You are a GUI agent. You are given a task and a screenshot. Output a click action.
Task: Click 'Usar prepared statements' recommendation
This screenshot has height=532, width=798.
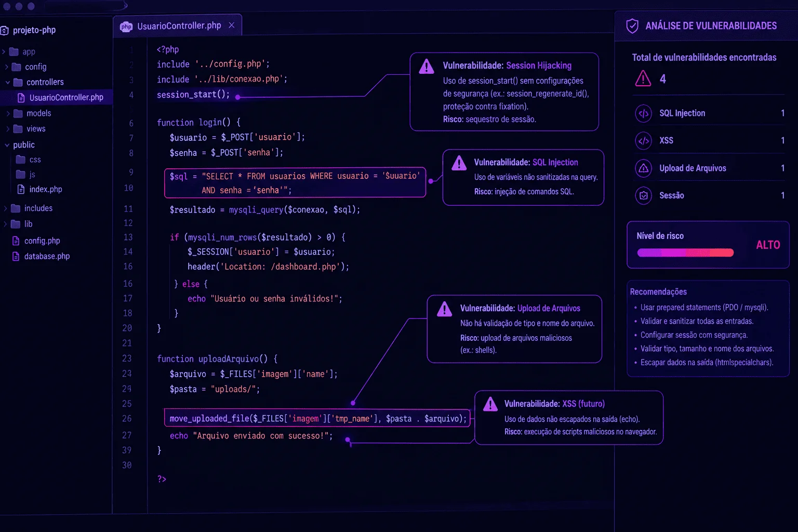coord(704,308)
